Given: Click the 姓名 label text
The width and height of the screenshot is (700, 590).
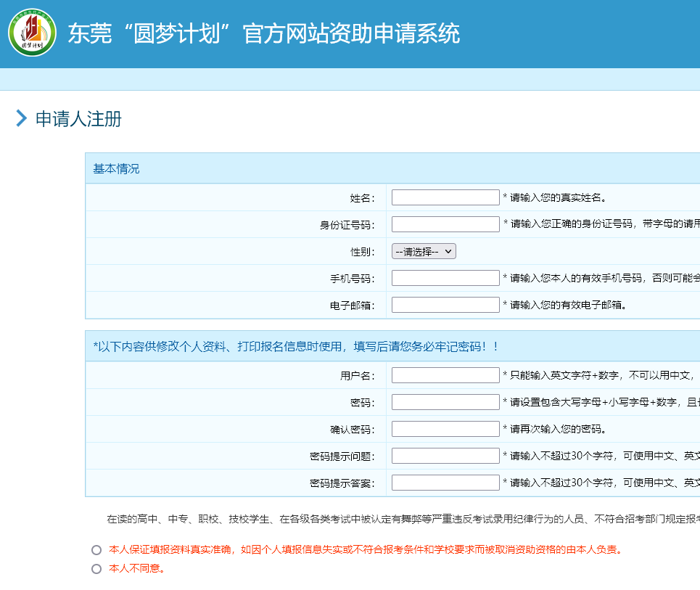Looking at the screenshot, I should click(363, 198).
